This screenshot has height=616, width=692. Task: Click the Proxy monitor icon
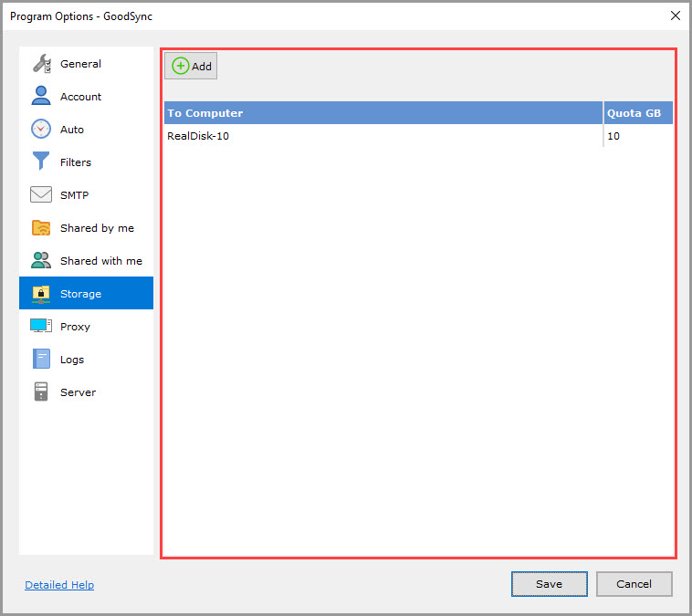41,326
